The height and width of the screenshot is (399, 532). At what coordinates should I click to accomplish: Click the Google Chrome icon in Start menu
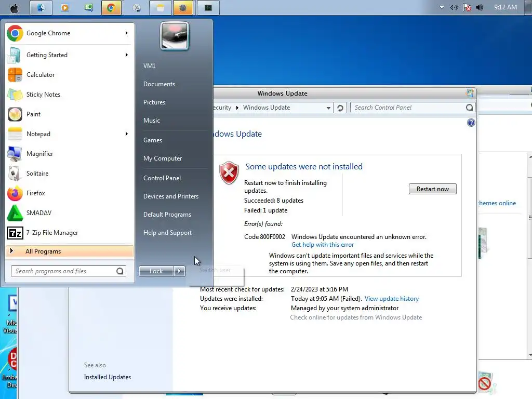pos(15,33)
